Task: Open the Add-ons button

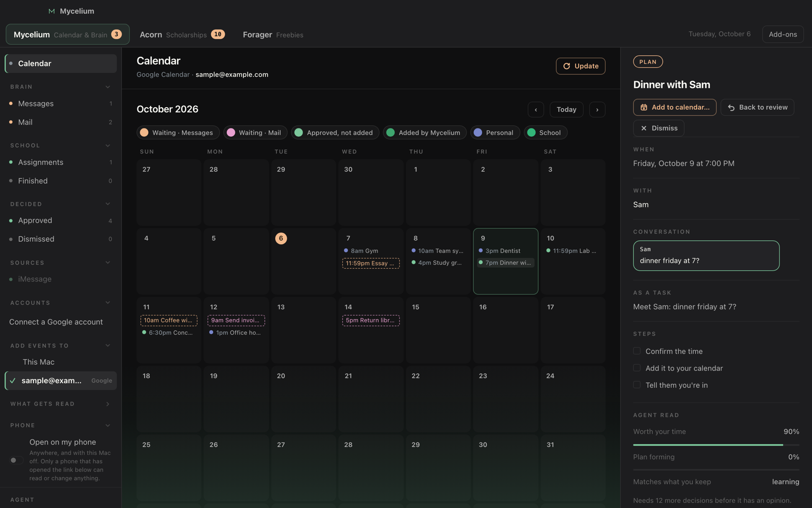Action: click(783, 35)
